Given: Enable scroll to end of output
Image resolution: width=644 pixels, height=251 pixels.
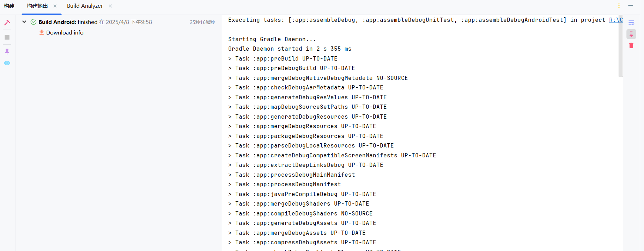Looking at the screenshot, I should [631, 34].
